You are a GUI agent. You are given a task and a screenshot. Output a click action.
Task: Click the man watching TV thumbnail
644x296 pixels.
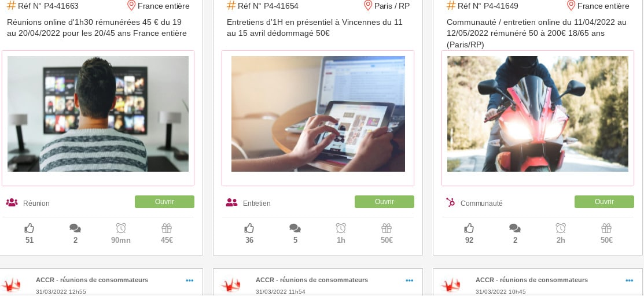point(98,114)
